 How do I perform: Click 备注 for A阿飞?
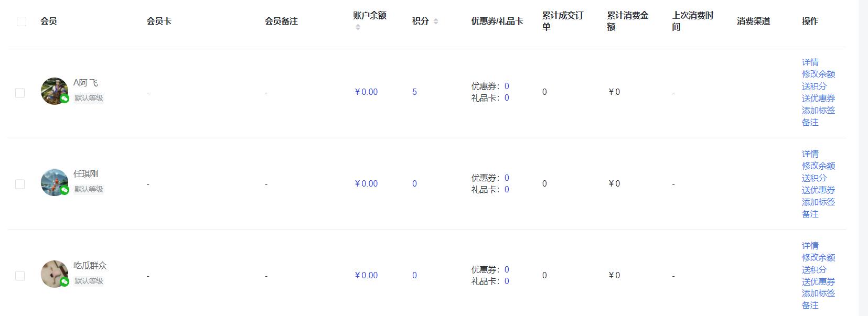[x=810, y=123]
